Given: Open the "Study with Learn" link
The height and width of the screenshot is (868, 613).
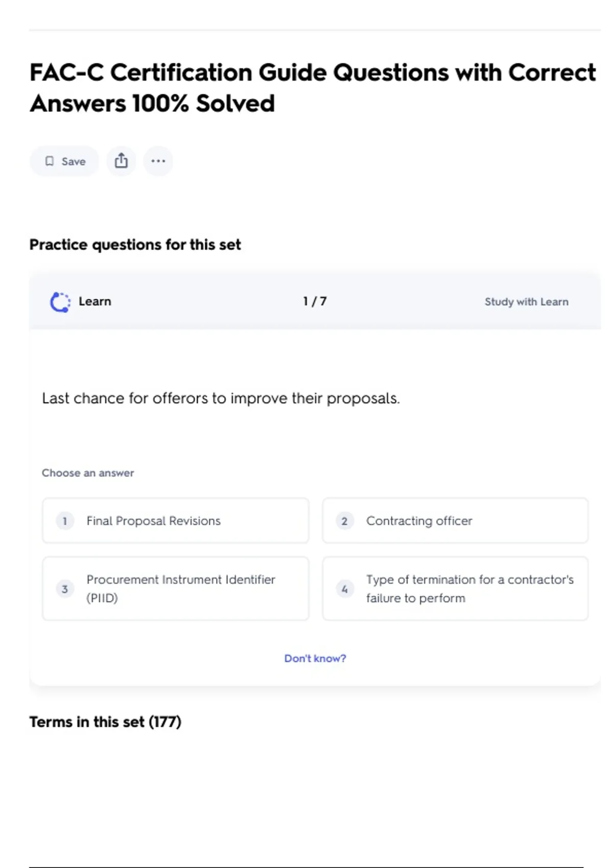Looking at the screenshot, I should 526,302.
